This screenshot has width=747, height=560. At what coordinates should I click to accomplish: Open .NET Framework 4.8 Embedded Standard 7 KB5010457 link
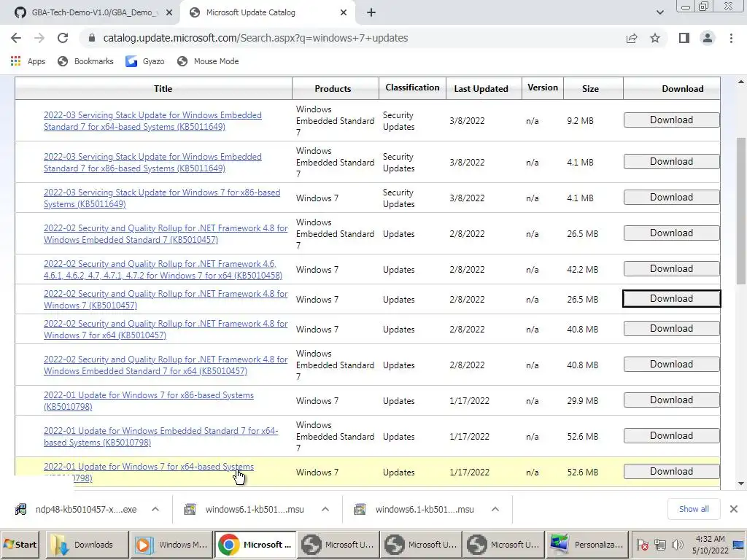tap(166, 234)
